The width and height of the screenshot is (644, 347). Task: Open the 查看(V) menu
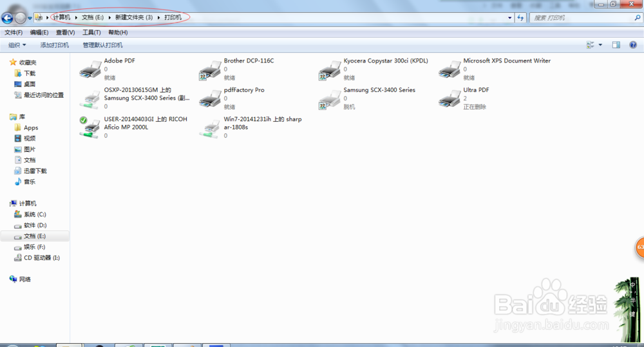pos(65,32)
